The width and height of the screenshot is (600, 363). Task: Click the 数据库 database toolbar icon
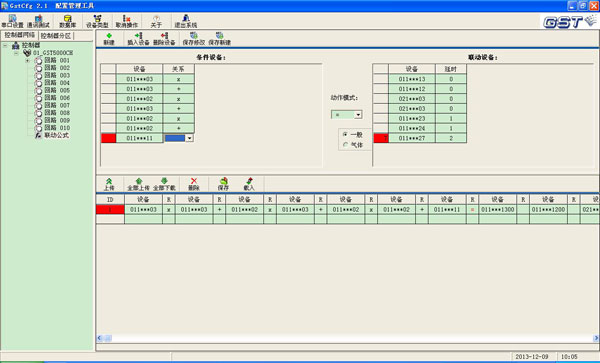[x=67, y=21]
